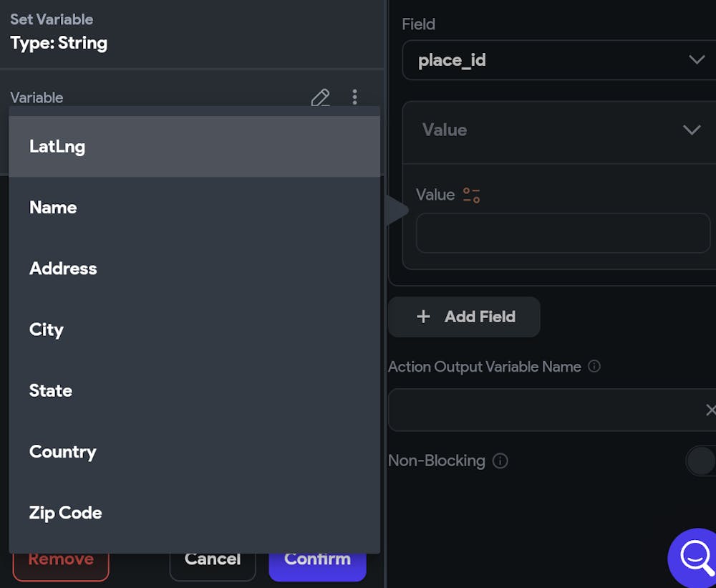Click the variable settings icon next to Value
Screen dimensions: 716x588
[x=471, y=195]
